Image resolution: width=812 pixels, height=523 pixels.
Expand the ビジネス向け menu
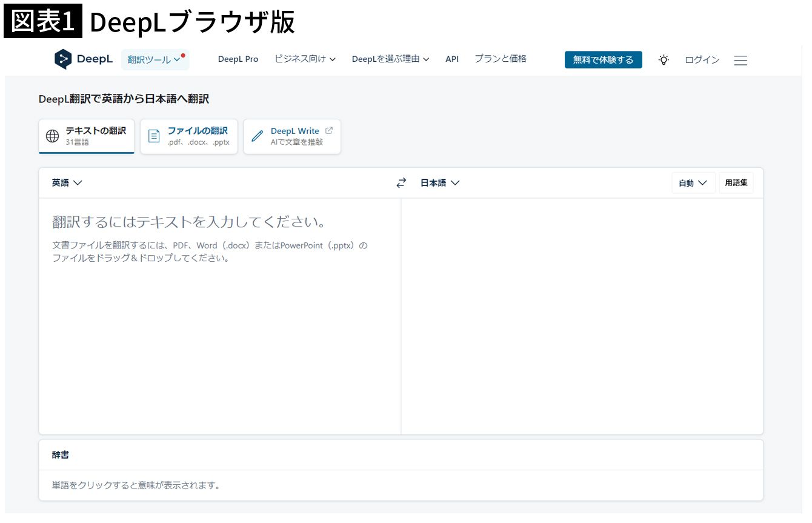point(305,59)
